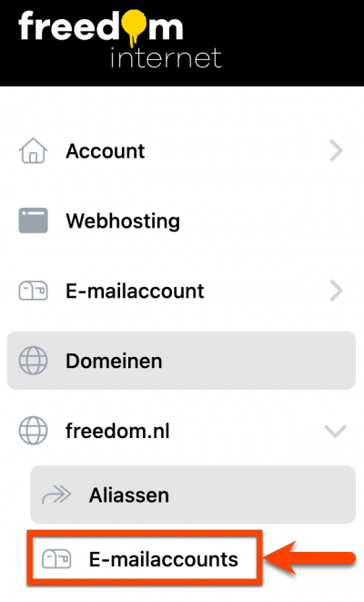Click the house icon beside Account
The height and width of the screenshot is (602, 364).
tap(33, 151)
